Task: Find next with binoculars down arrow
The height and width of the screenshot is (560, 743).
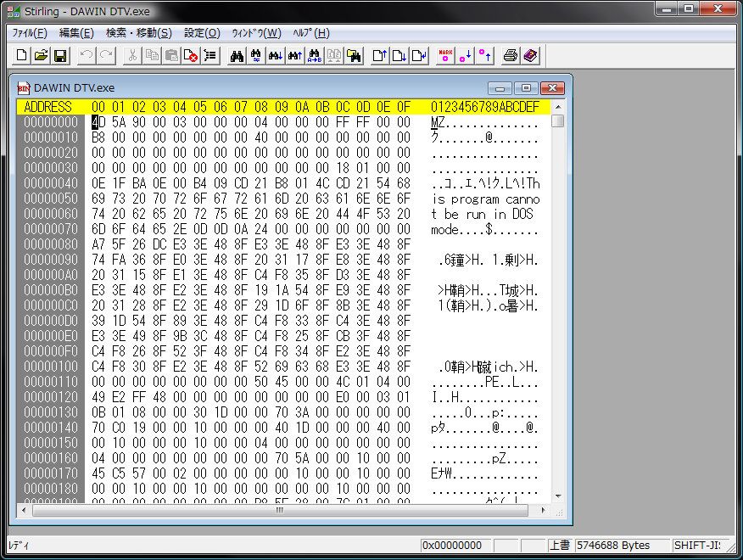Action: pos(276,56)
